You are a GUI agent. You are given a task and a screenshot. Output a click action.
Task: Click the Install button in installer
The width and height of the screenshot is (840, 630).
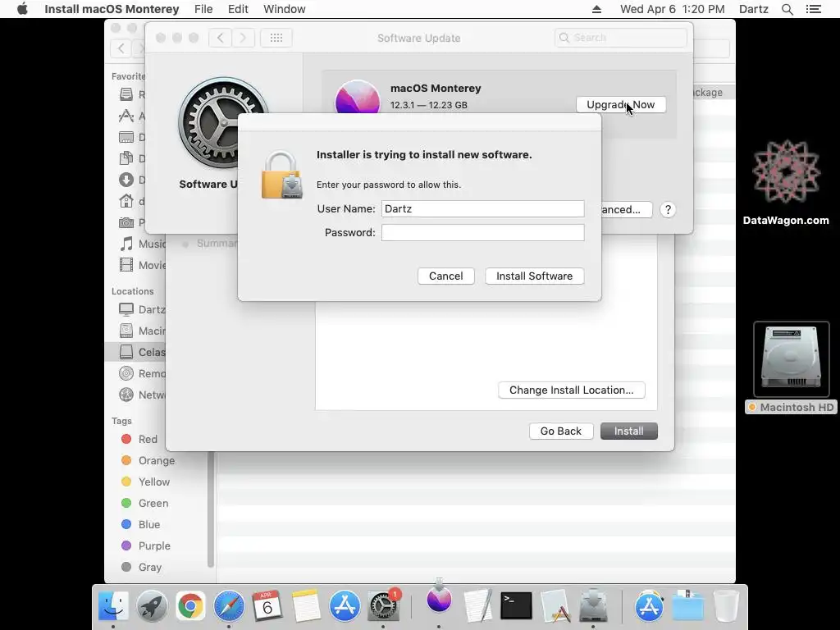[x=629, y=431]
